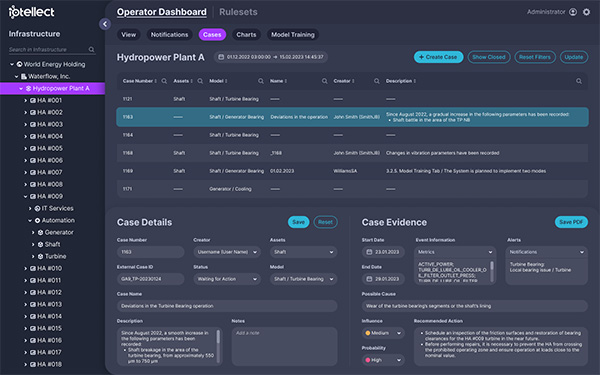
Task: Open the Assets Shaft dropdown
Action: (303, 252)
